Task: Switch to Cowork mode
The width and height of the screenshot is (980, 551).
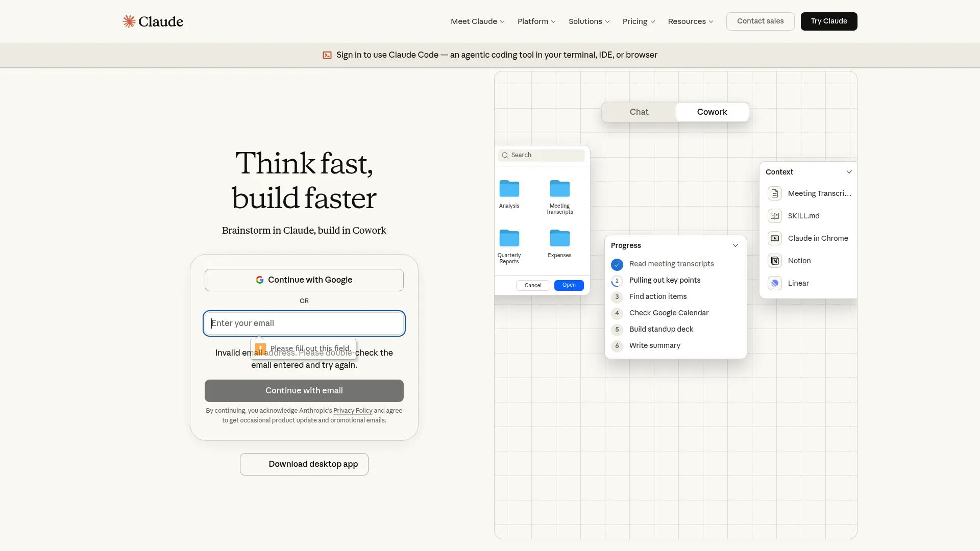Action: click(712, 112)
